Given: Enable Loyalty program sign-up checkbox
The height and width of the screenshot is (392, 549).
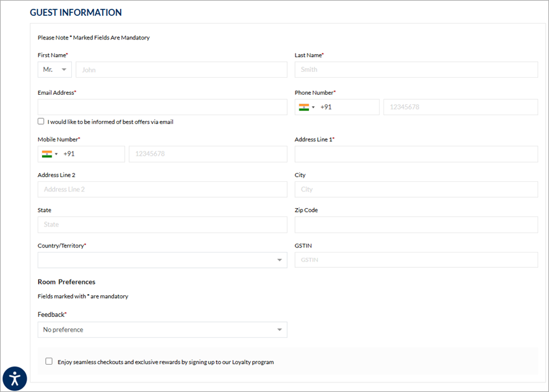Looking at the screenshot, I should click(x=49, y=361).
